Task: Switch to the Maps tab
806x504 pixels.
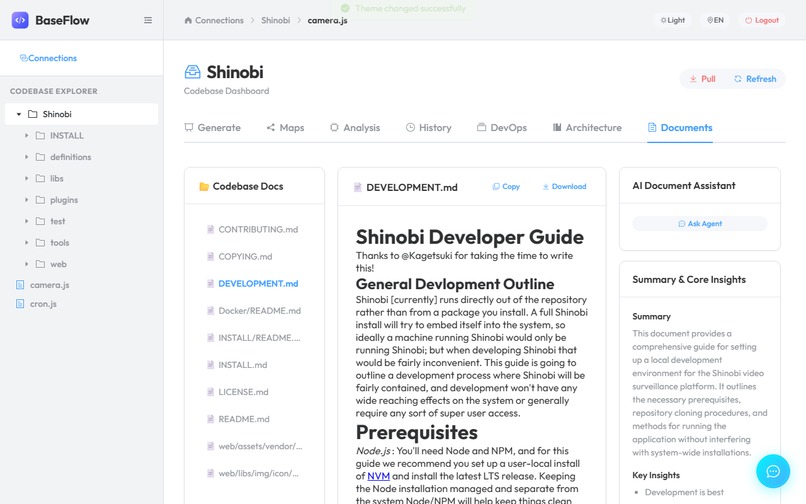Action: tap(285, 128)
